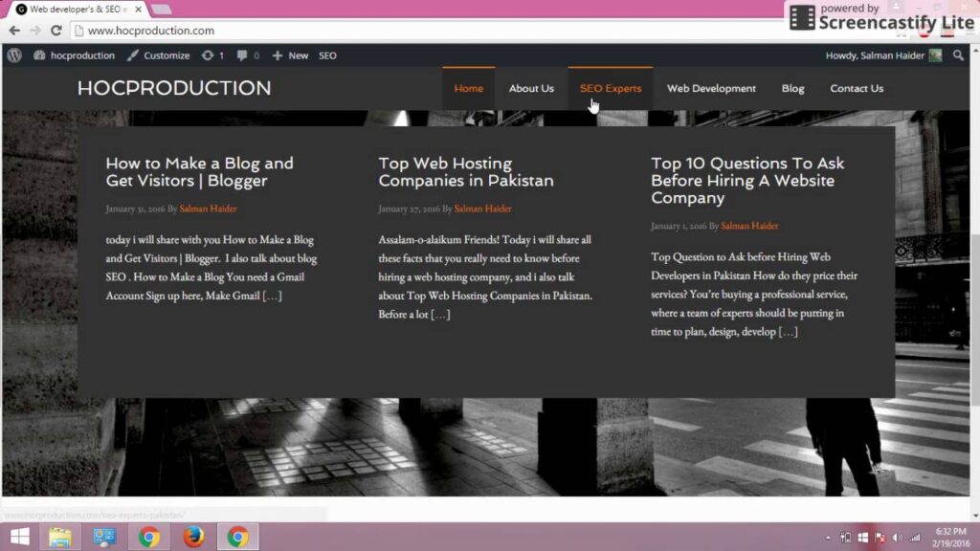
Task: Click the HOCPRODUCTION site title
Action: pos(174,88)
